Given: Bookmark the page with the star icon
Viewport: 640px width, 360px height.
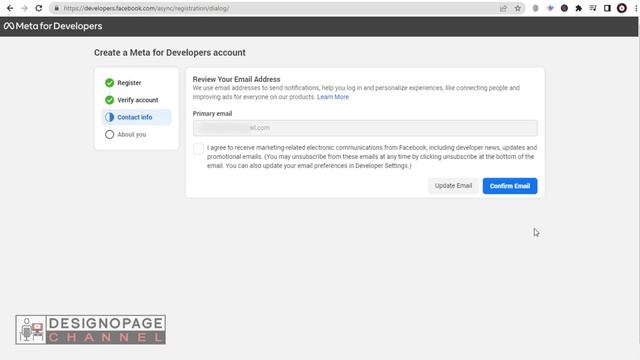Looking at the screenshot, I should [x=518, y=8].
